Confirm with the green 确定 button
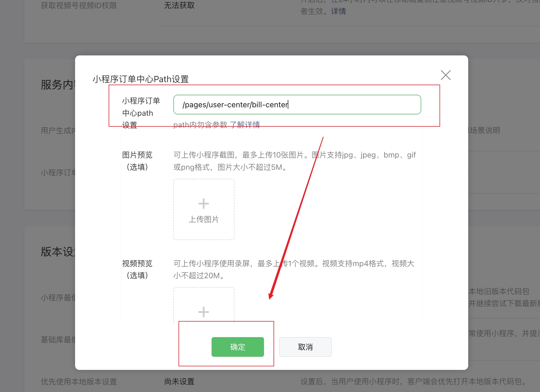 (238, 347)
